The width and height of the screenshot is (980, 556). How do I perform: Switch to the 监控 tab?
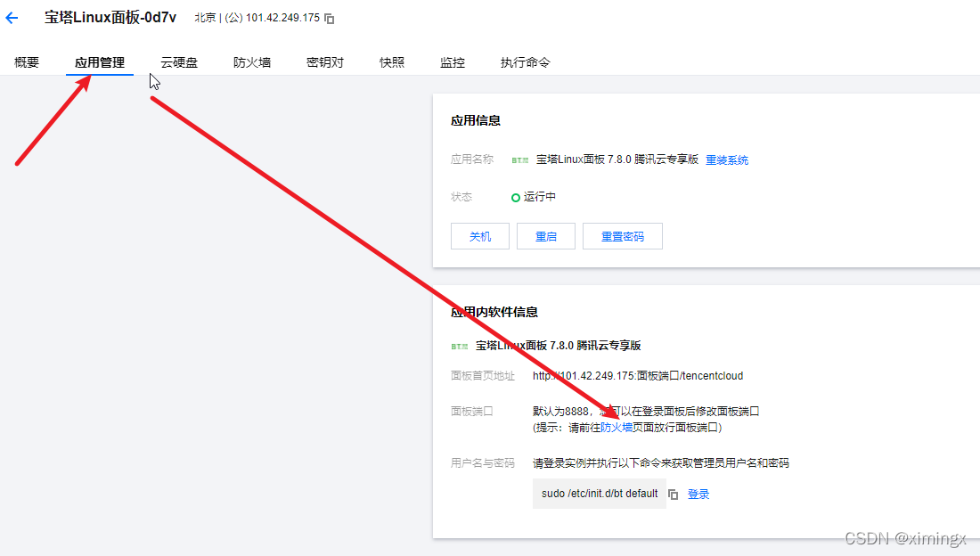pyautogui.click(x=453, y=62)
